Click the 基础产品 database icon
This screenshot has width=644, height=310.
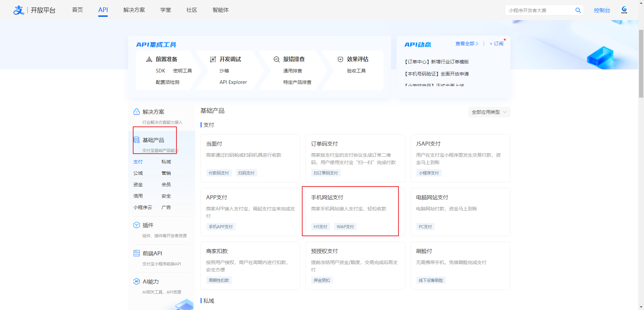point(137,140)
